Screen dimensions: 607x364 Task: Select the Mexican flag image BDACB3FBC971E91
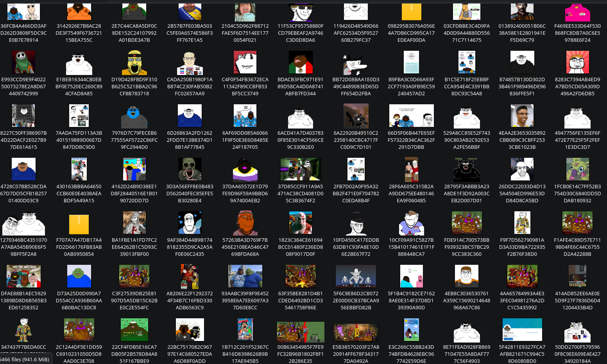click(300, 62)
